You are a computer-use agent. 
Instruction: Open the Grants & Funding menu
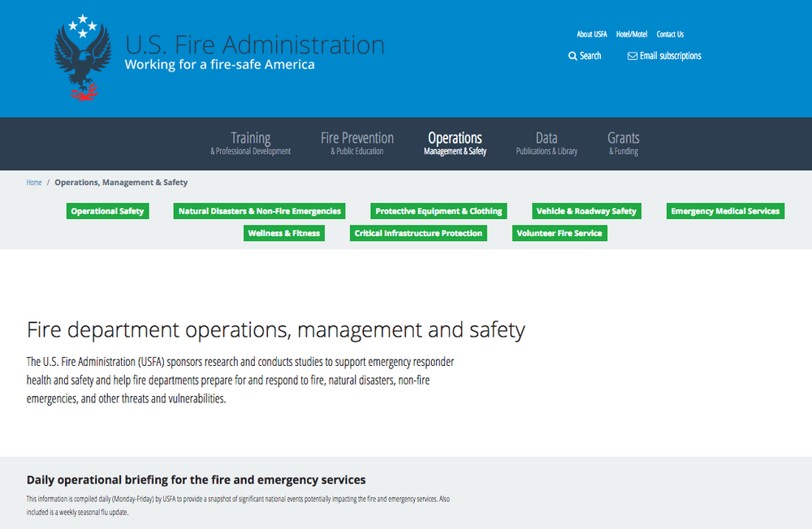click(623, 144)
